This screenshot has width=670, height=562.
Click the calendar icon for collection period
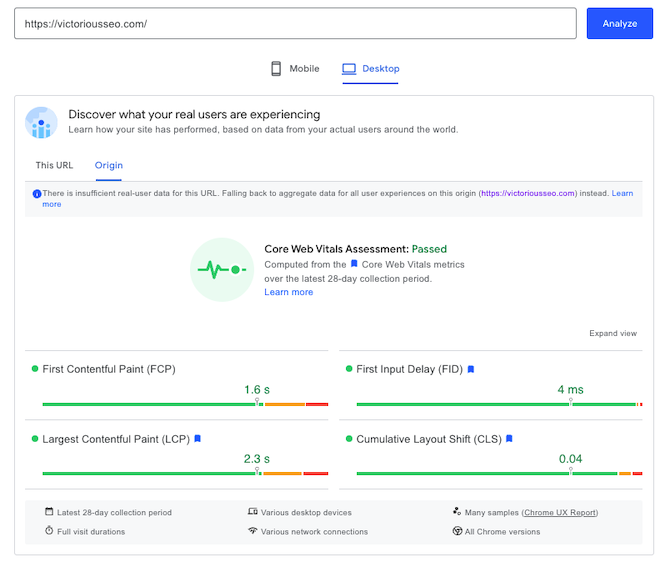click(49, 512)
